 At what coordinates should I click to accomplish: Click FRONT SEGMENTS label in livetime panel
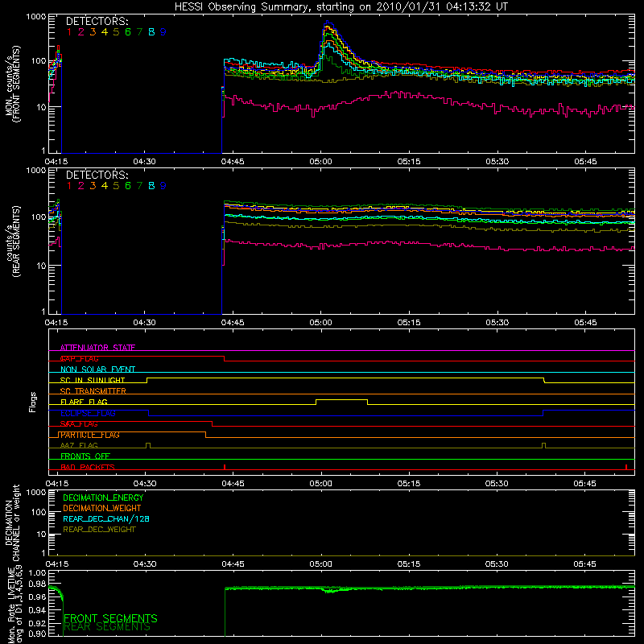(110, 618)
